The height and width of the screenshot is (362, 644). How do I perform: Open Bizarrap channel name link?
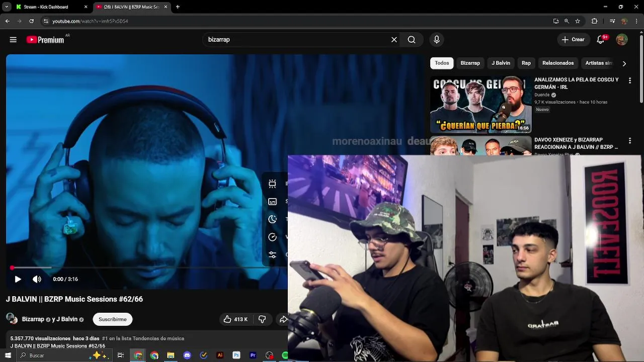point(33,319)
